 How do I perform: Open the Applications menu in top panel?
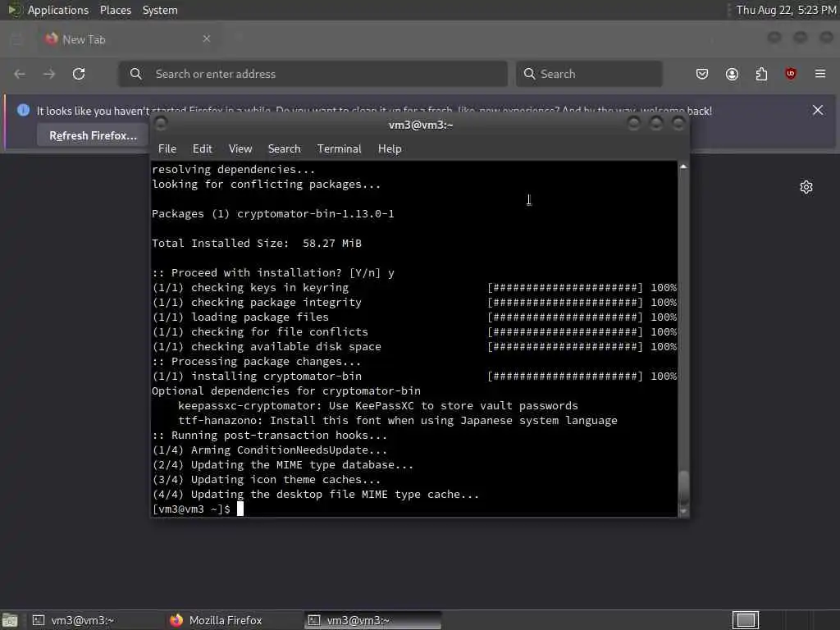pos(58,10)
